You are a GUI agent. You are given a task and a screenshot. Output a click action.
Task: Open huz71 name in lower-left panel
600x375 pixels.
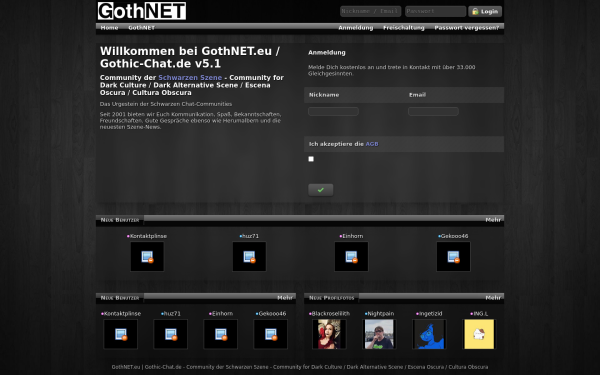coord(172,313)
